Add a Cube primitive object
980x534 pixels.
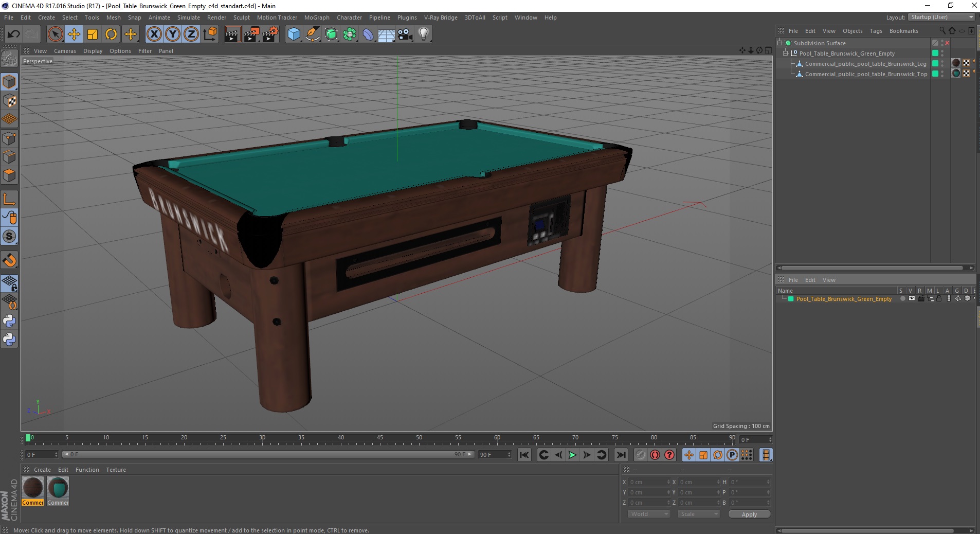click(x=294, y=34)
